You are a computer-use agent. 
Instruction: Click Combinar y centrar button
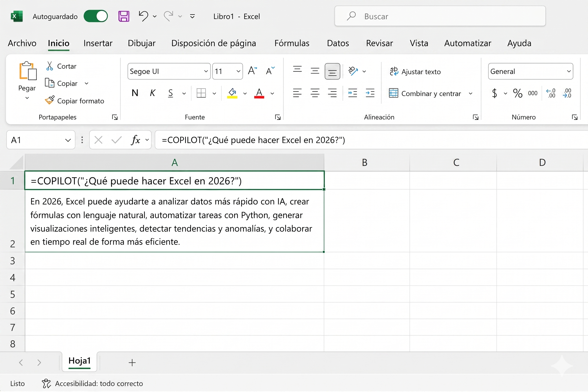425,93
